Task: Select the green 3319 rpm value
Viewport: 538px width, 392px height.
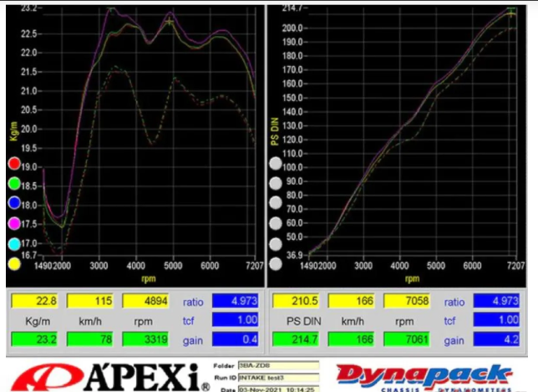Action: coord(145,339)
